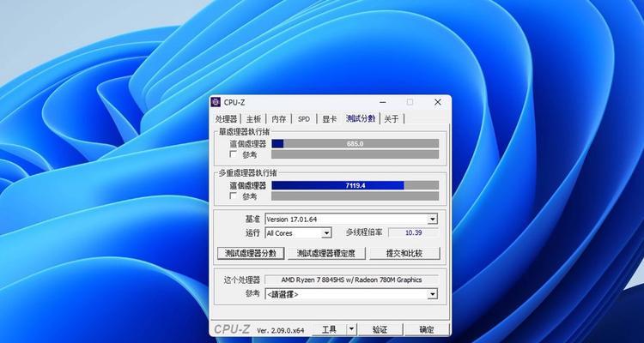Click the 工具 button
This screenshot has width=644, height=343.
(330, 329)
